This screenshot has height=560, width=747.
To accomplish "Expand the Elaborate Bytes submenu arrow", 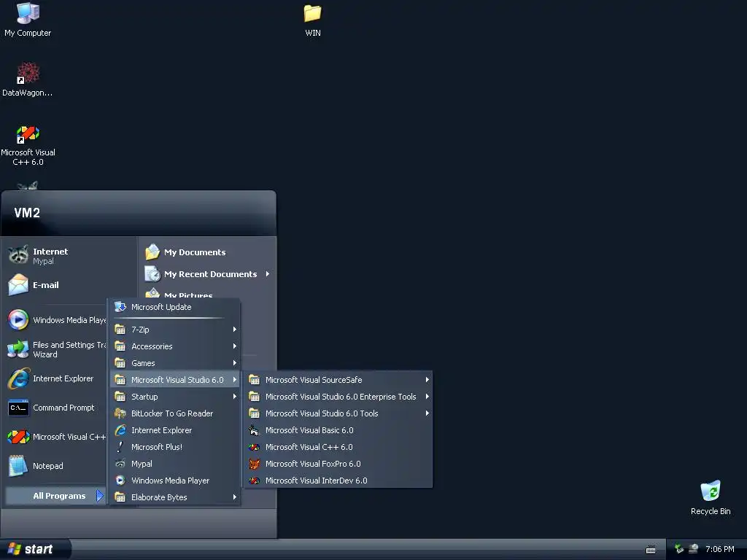I will tap(234, 497).
